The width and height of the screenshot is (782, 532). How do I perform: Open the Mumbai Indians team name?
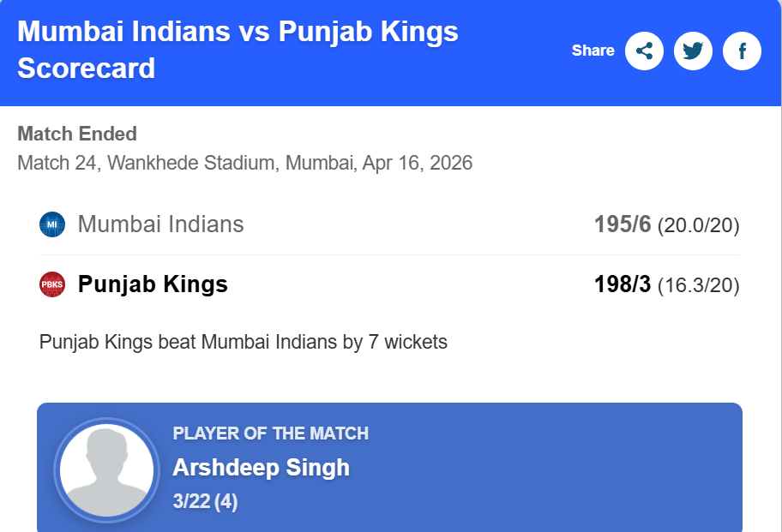point(160,224)
